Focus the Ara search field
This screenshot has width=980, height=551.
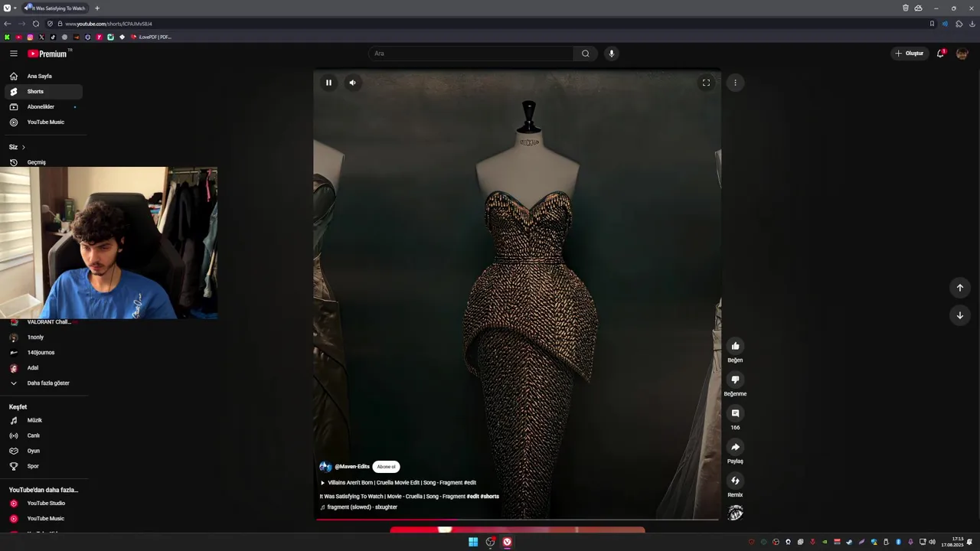coord(472,54)
